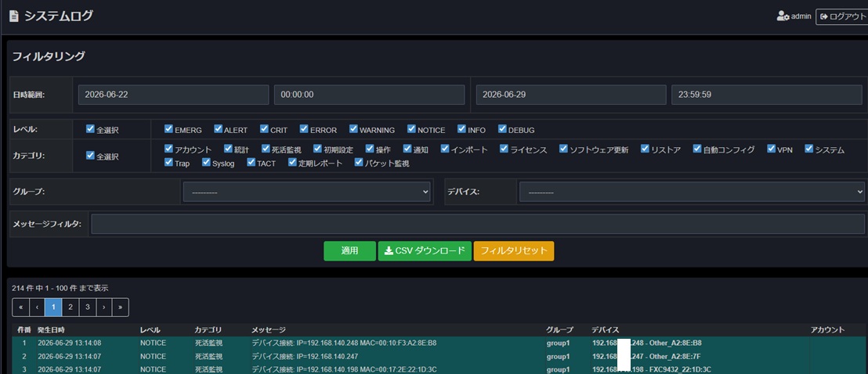868x374 pixels.
Task: Toggle the アカウント category checkbox
Action: pyautogui.click(x=169, y=149)
